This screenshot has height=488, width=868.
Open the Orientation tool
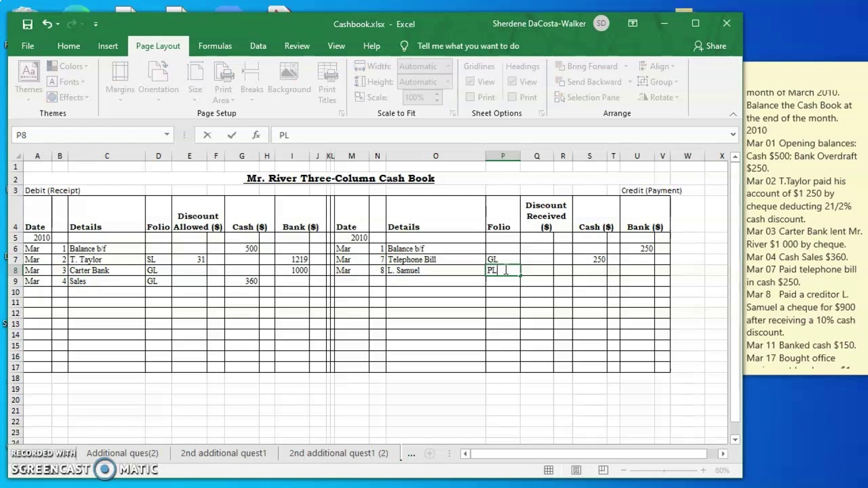[158, 81]
